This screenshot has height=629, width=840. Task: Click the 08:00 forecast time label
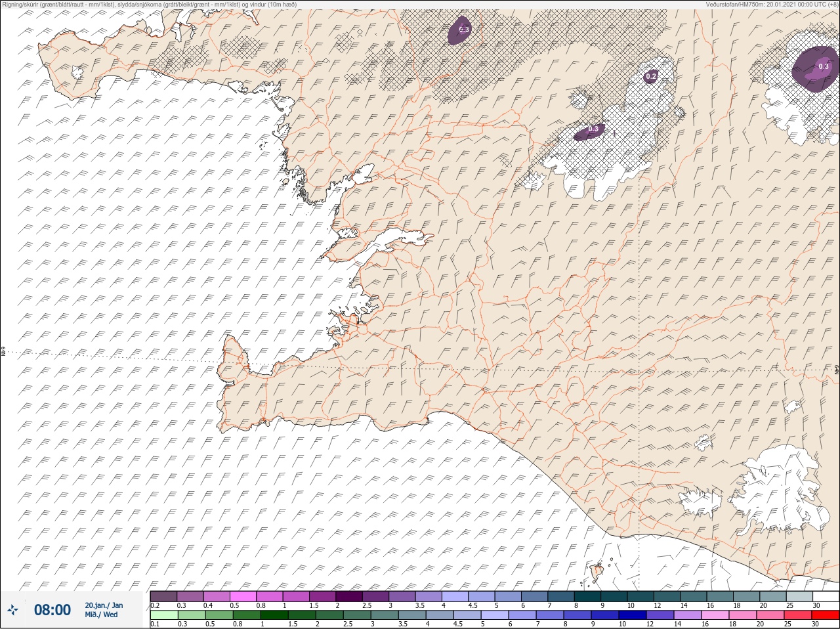pos(52,610)
